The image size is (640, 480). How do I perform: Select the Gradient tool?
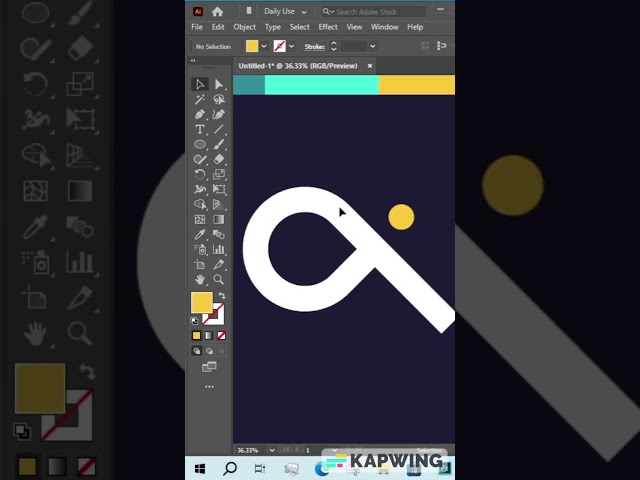219,220
